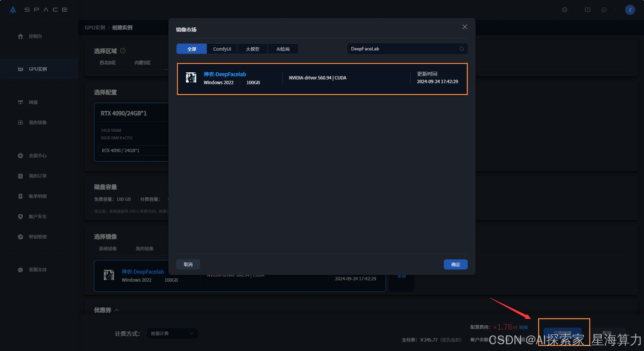
Task: Click the help circle icon in top bar
Action: tap(565, 10)
